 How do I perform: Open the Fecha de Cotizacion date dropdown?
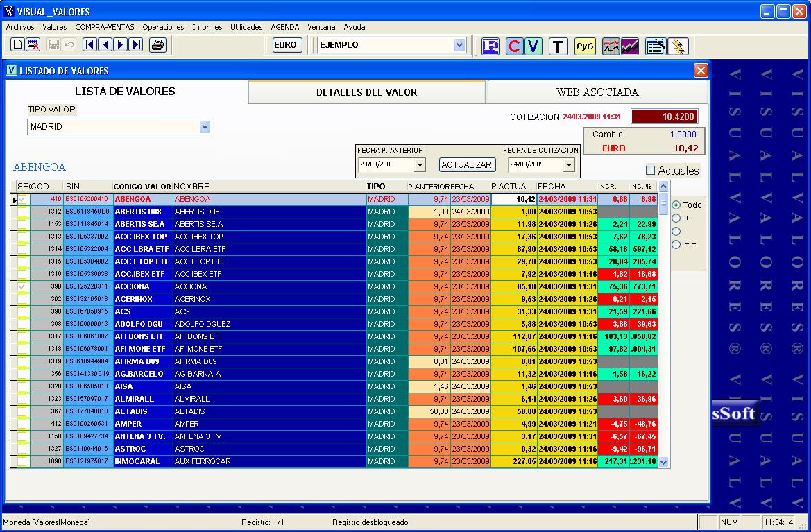(569, 165)
